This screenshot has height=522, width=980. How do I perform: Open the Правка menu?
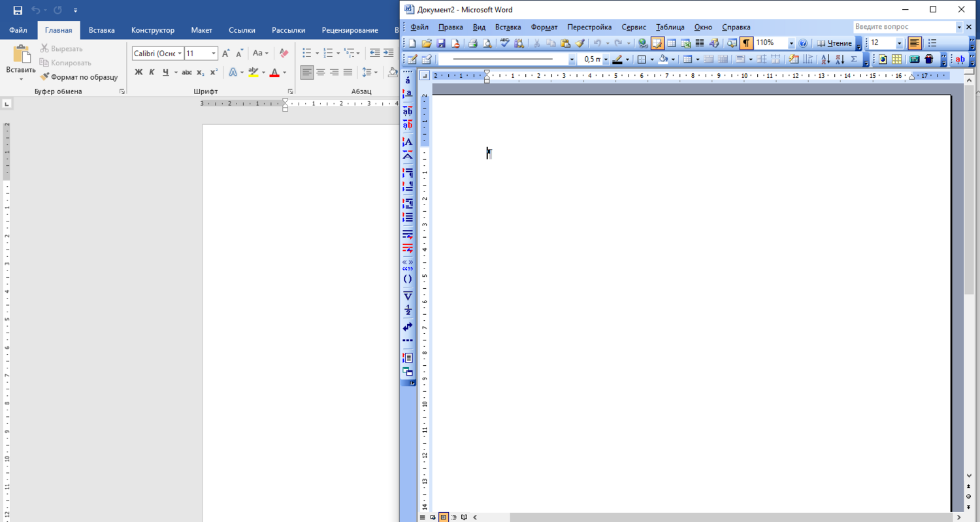[x=451, y=27]
